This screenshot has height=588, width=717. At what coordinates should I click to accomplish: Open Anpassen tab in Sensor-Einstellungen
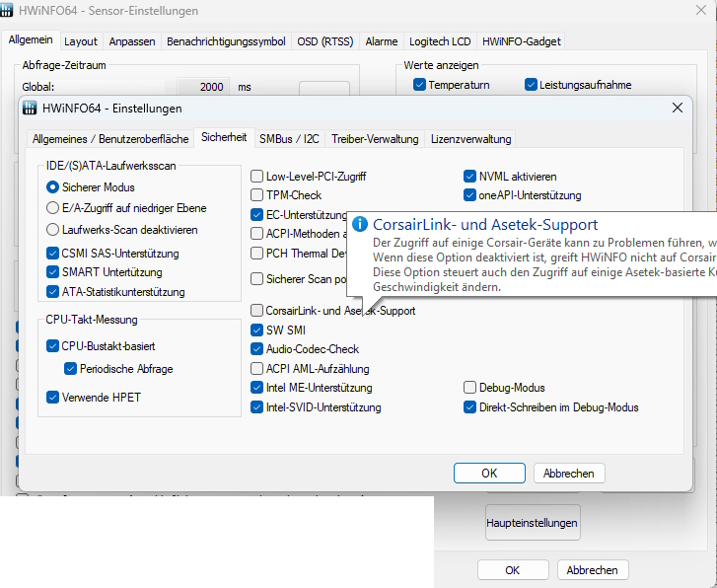[x=132, y=41]
